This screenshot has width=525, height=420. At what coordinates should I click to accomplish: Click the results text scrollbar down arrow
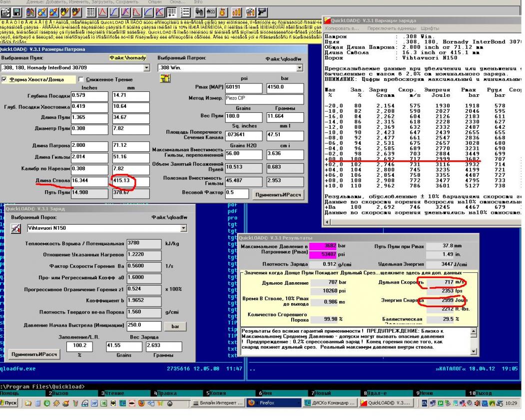coord(474,352)
